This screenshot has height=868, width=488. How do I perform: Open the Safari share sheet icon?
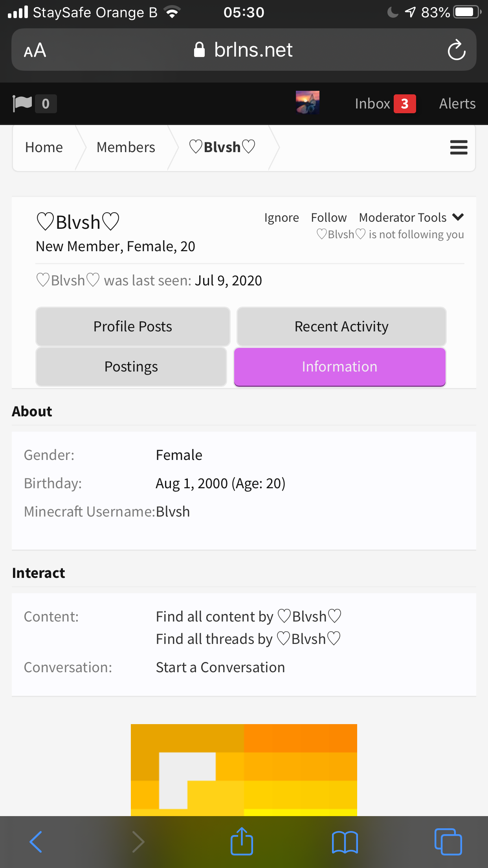[x=241, y=841]
